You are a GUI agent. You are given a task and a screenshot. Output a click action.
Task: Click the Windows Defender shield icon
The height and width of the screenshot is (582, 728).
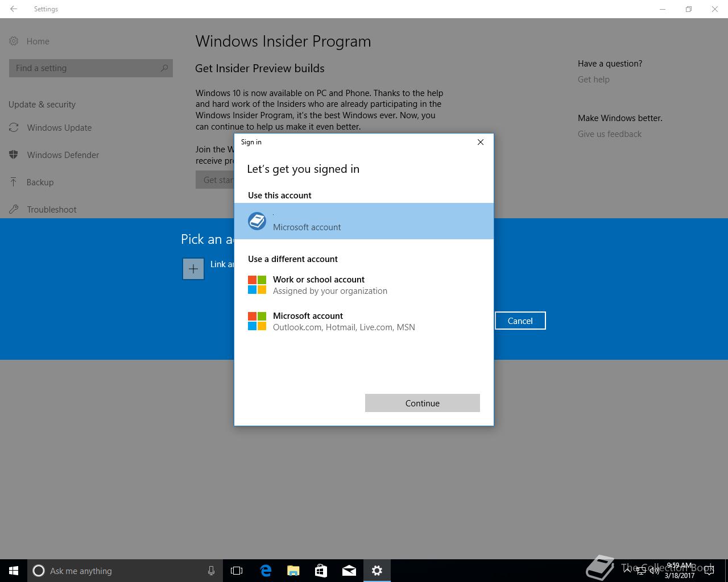(x=14, y=155)
